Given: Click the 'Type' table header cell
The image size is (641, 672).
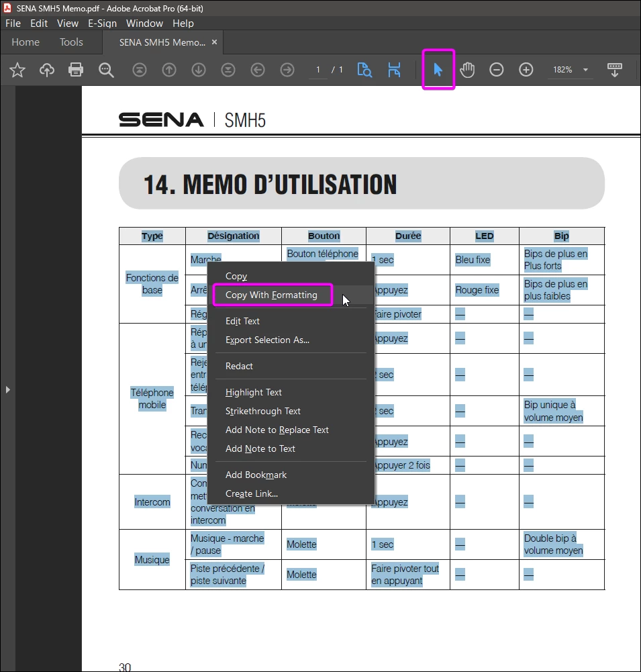Looking at the screenshot, I should click(x=152, y=236).
